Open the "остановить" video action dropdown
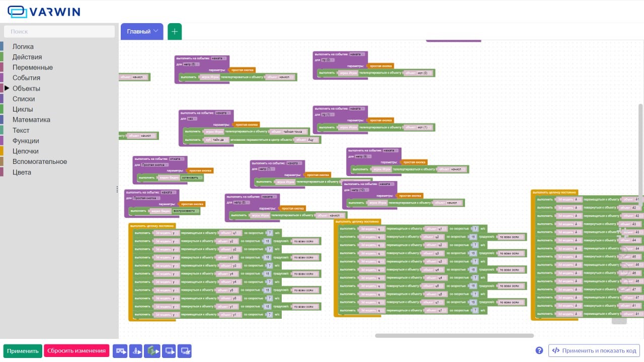 [191, 177]
